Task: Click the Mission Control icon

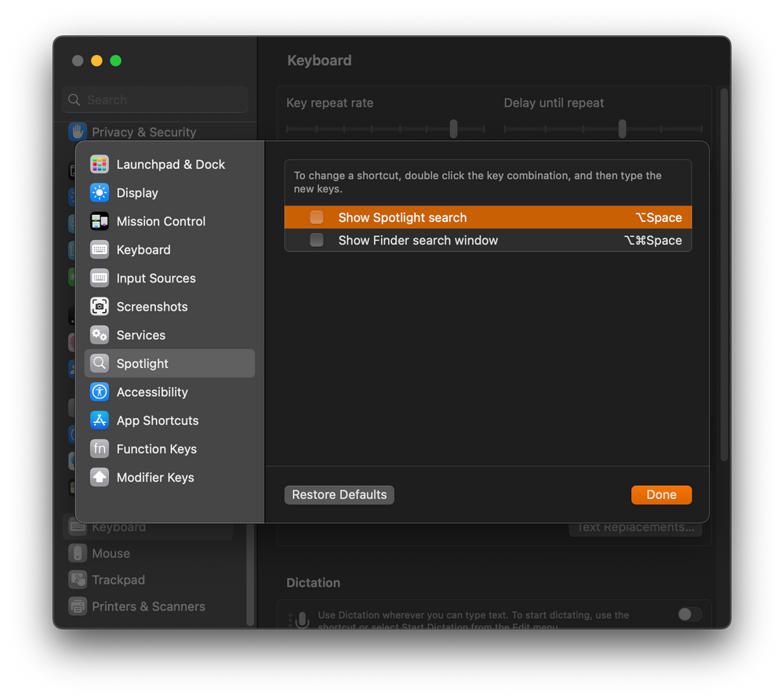Action: click(99, 221)
